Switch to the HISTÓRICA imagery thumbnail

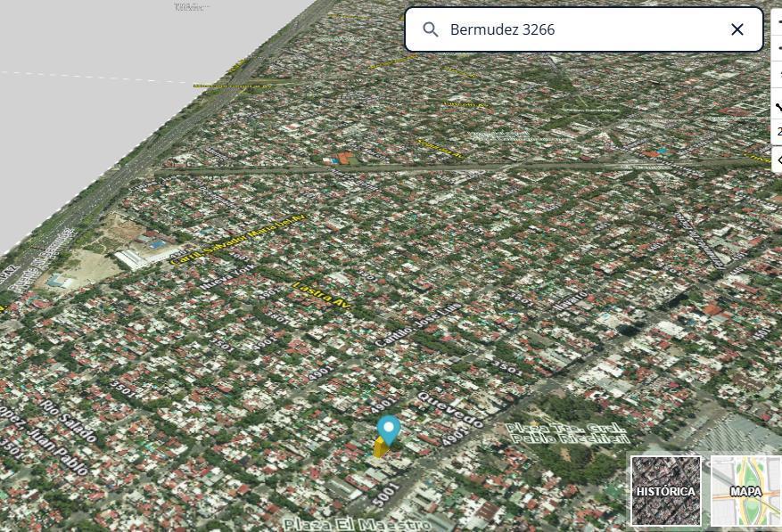pyautogui.click(x=666, y=491)
